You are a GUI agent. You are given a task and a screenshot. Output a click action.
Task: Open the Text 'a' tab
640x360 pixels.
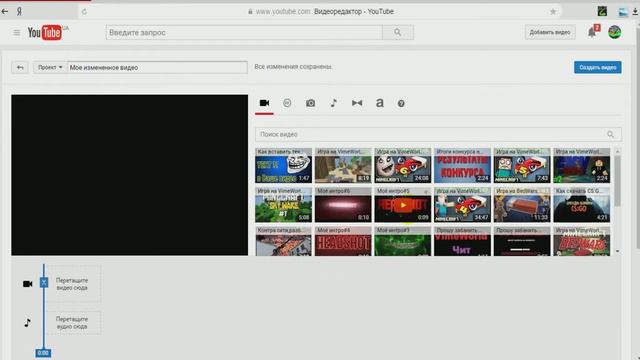tap(380, 103)
